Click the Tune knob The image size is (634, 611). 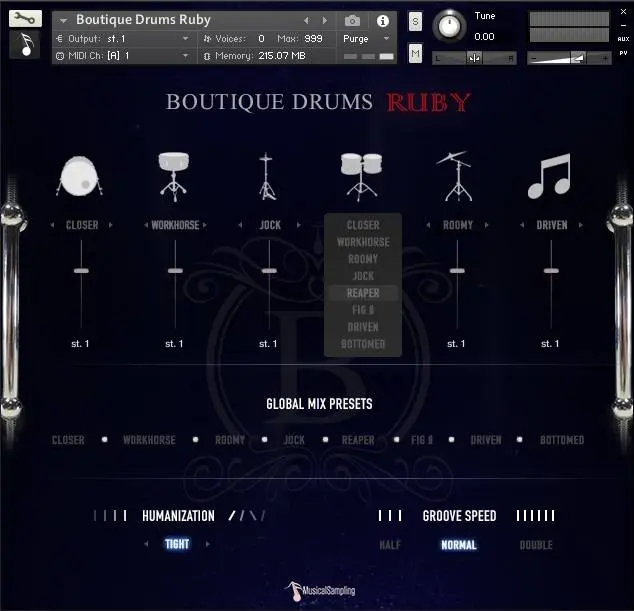pyautogui.click(x=449, y=26)
